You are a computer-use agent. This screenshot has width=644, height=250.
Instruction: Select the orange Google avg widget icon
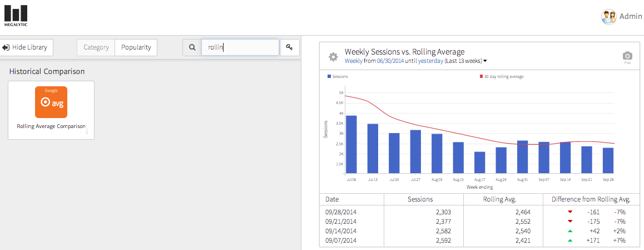click(x=51, y=102)
